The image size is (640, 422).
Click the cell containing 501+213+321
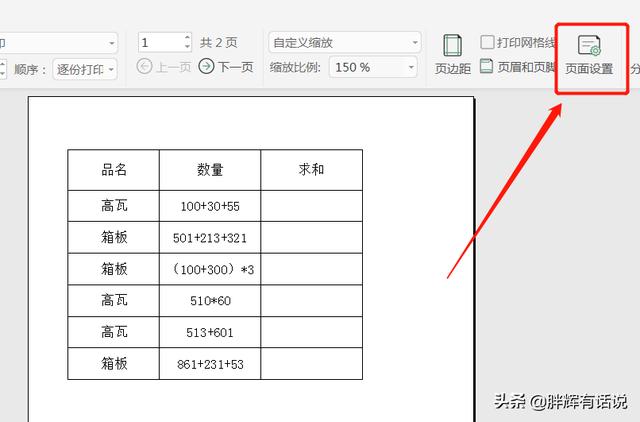(210, 238)
